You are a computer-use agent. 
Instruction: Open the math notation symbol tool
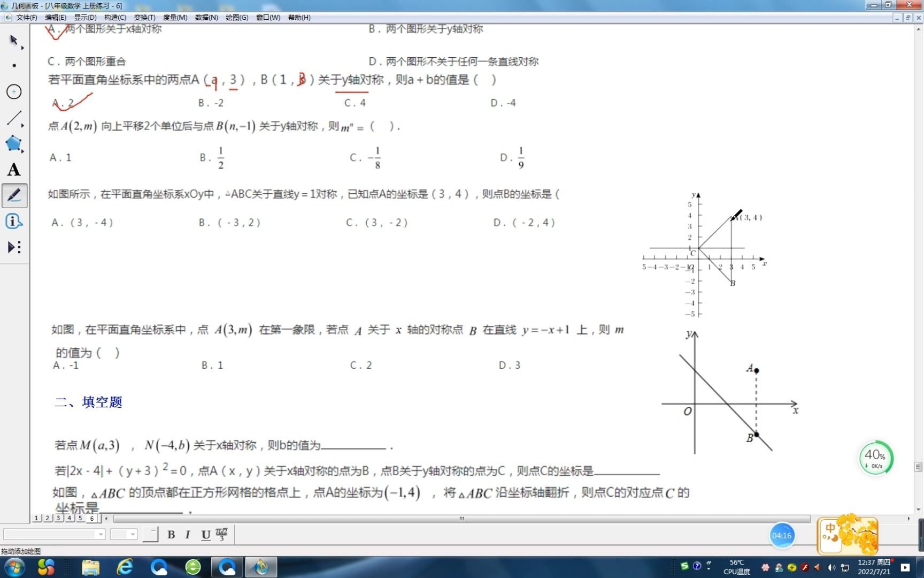[x=222, y=534]
